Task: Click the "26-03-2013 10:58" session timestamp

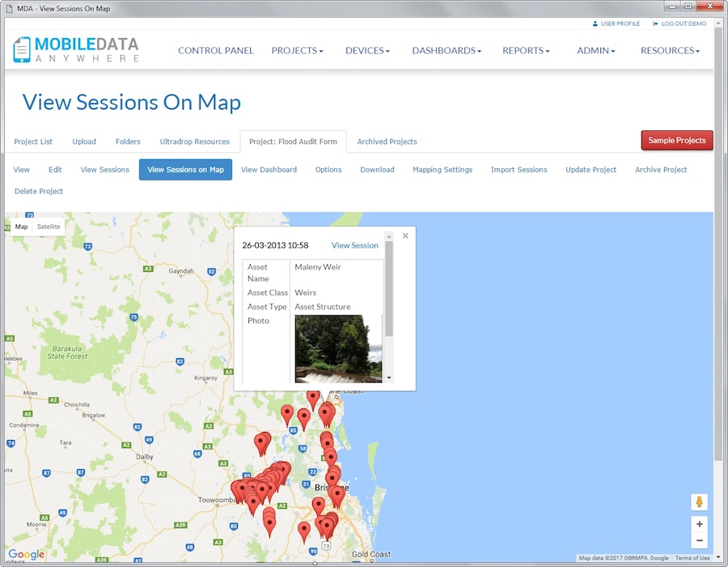Action: [x=275, y=245]
